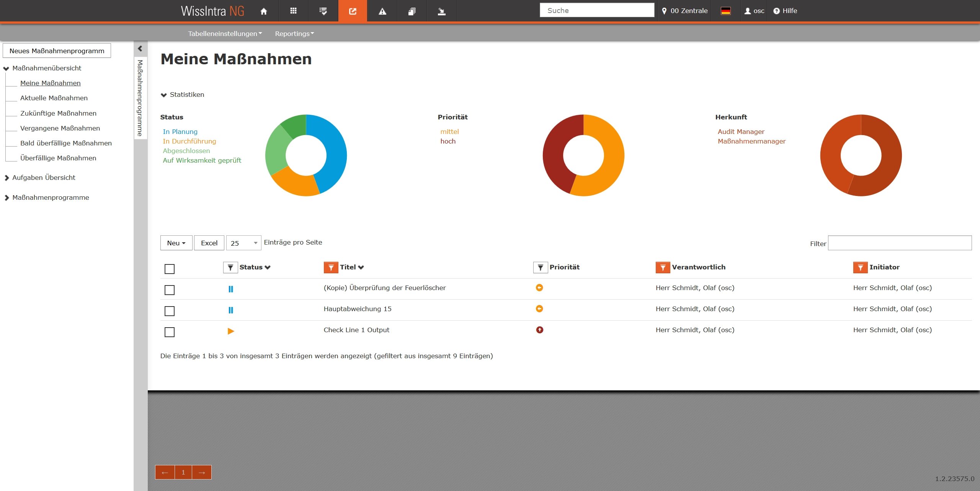Open the Reportings menu
This screenshot has height=491, width=980.
click(294, 34)
